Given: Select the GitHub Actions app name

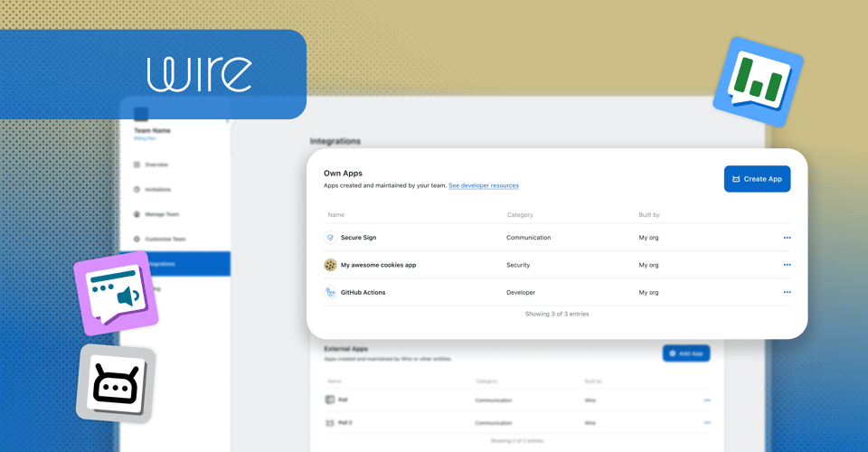Looking at the screenshot, I should point(363,292).
